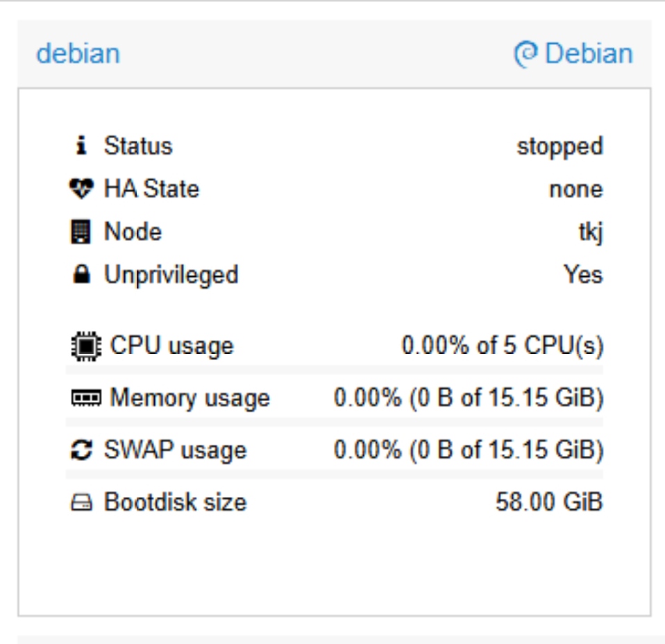Image resolution: width=665 pixels, height=644 pixels.
Task: Click the Memory usage RAM icon
Action: [x=85, y=398]
